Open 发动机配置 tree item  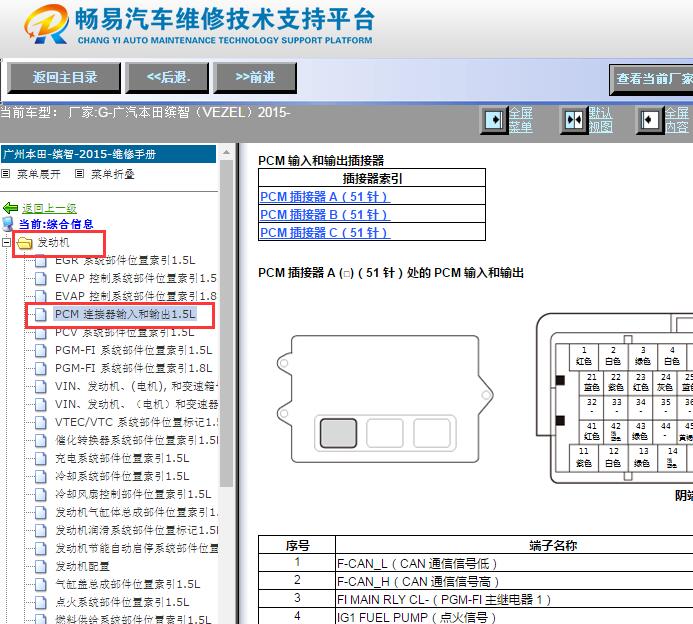click(x=82, y=567)
